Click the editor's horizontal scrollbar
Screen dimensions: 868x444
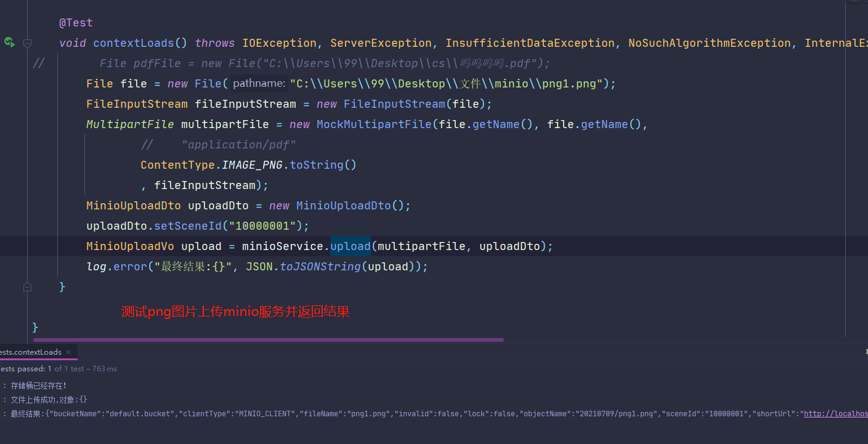tap(269, 339)
